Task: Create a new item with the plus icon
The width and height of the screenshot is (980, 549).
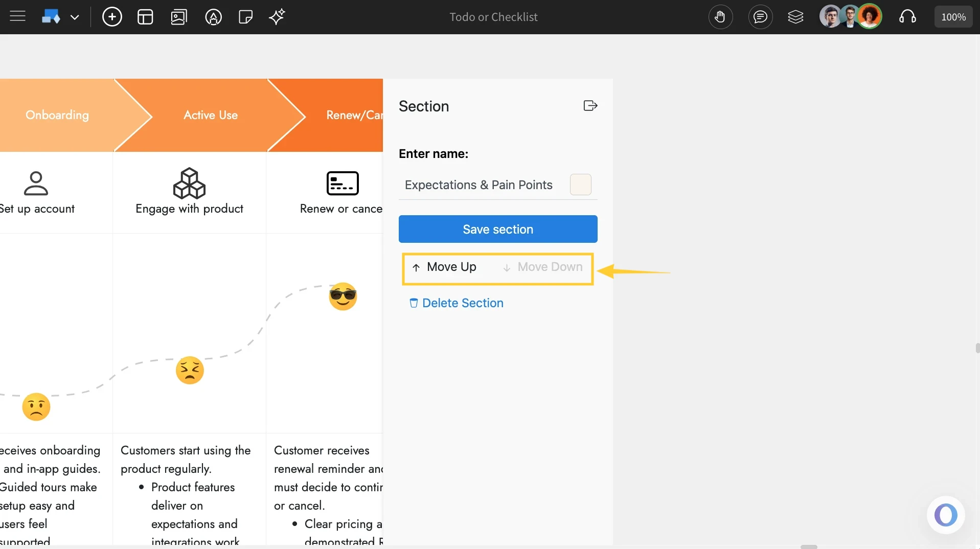Action: pyautogui.click(x=112, y=16)
